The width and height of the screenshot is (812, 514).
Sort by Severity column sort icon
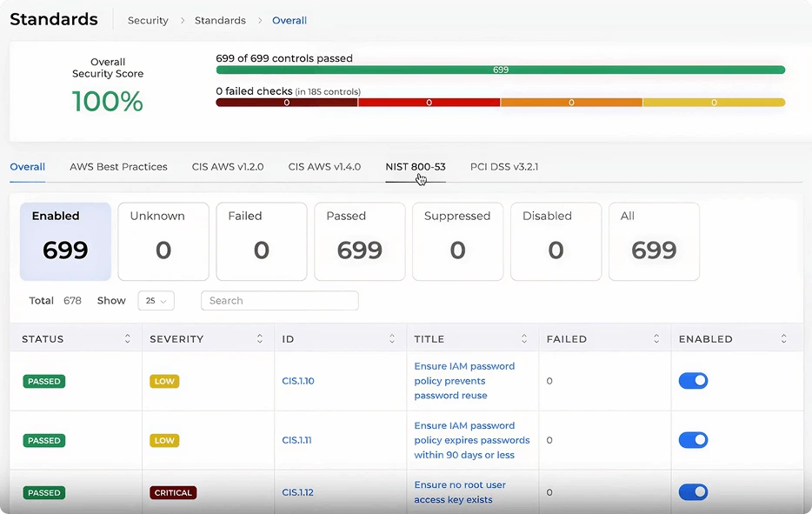click(260, 339)
